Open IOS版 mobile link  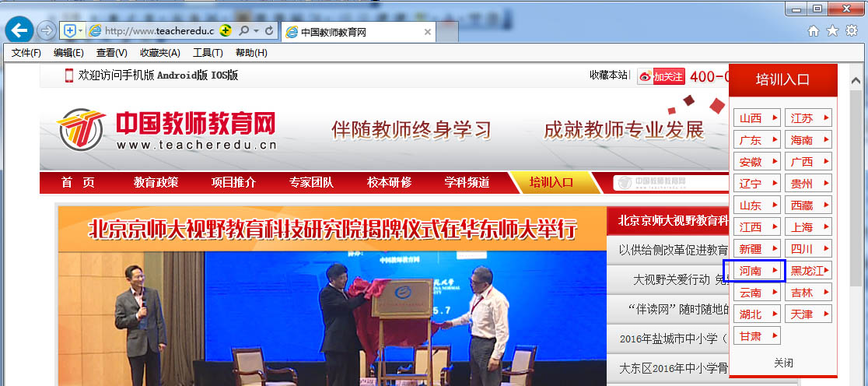pos(225,75)
